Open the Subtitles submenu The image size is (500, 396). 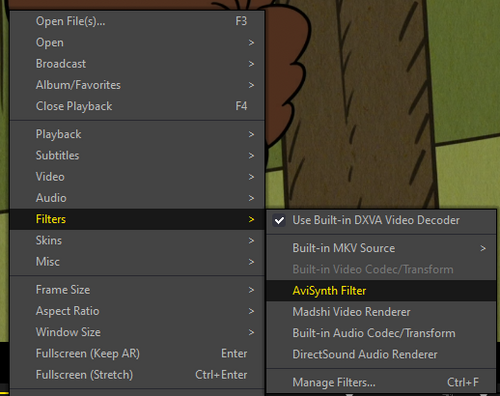(137, 156)
